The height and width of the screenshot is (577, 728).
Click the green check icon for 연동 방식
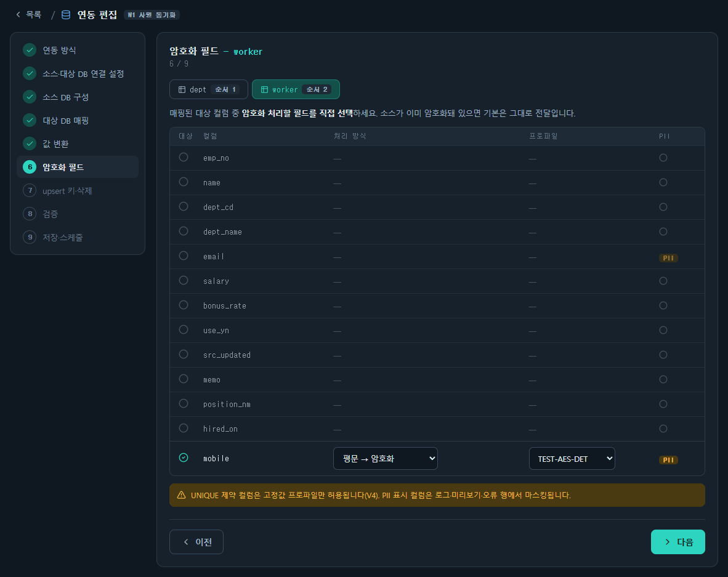click(x=30, y=50)
